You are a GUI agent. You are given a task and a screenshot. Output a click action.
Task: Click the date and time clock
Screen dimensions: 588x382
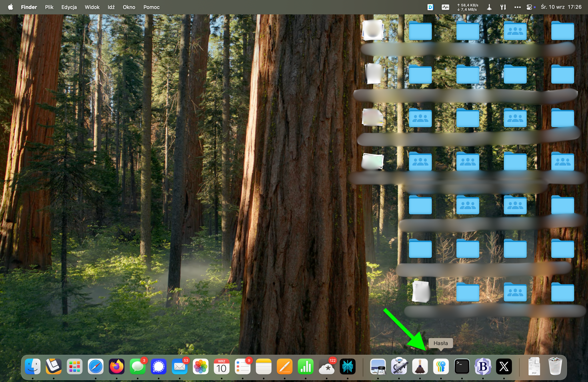(x=561, y=7)
